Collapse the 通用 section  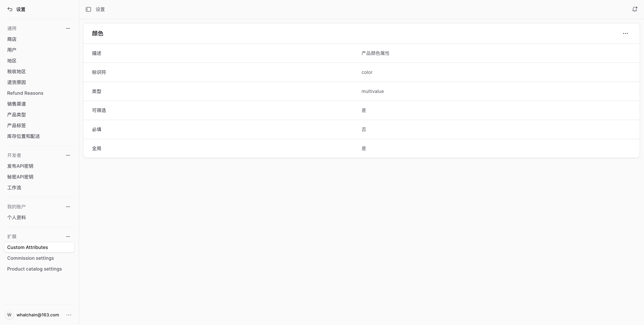tap(68, 29)
